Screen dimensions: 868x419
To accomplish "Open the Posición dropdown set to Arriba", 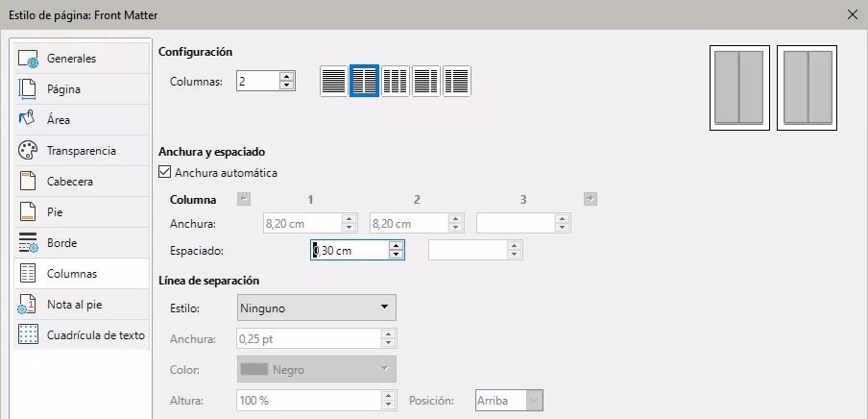I will pos(510,401).
